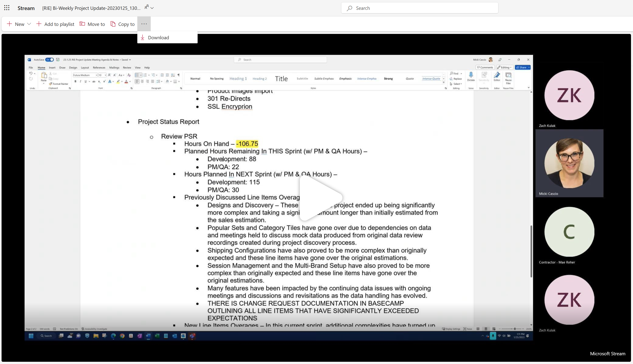Apply the Title style

coord(281,79)
